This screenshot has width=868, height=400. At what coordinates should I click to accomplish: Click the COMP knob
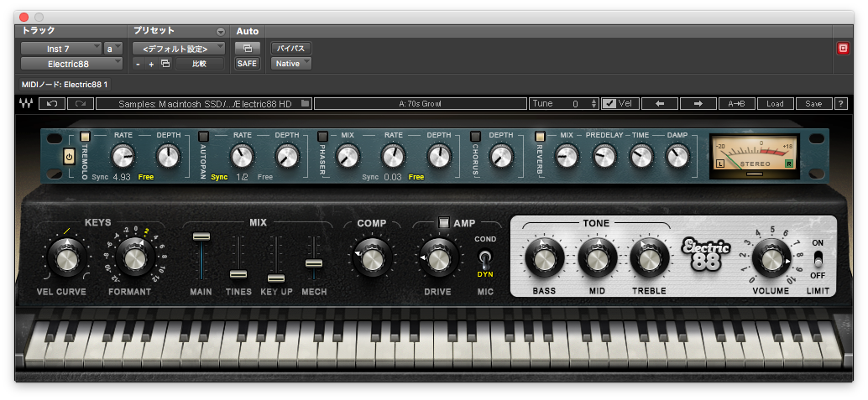[x=371, y=258]
